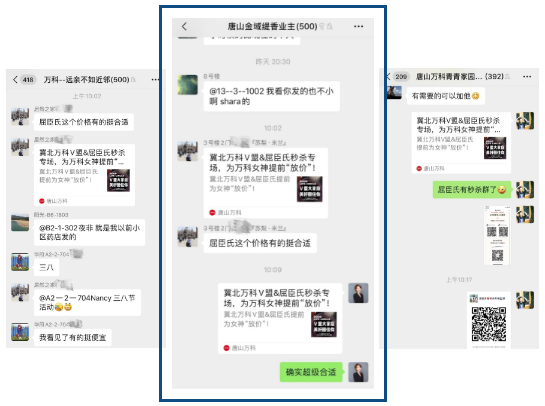
Task: Open tall screenshot image with small QR codes
Action: tap(497, 235)
